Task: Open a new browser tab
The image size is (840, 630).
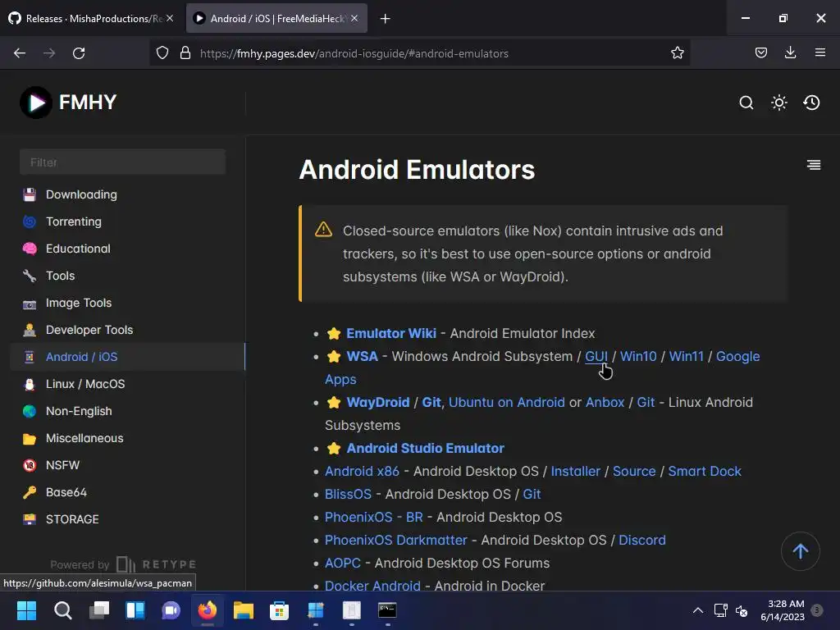Action: point(385,19)
